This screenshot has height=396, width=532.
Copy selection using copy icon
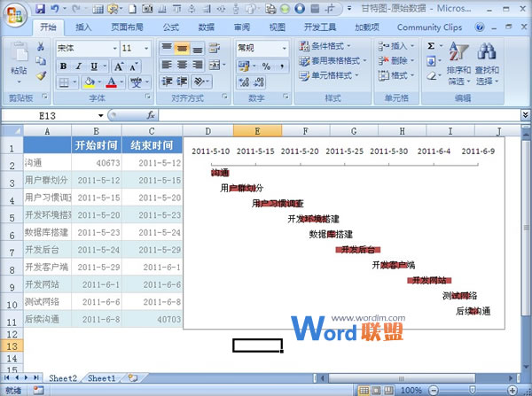tap(41, 61)
